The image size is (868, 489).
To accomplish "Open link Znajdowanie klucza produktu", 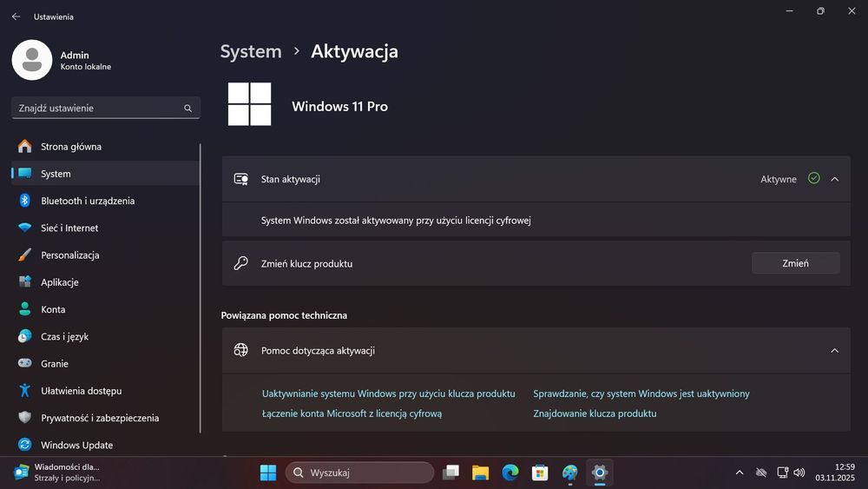I will click(595, 413).
